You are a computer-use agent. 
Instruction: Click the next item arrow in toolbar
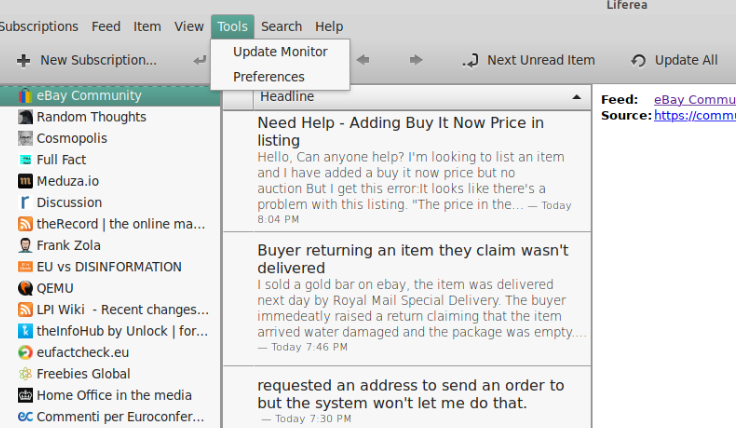(416, 60)
